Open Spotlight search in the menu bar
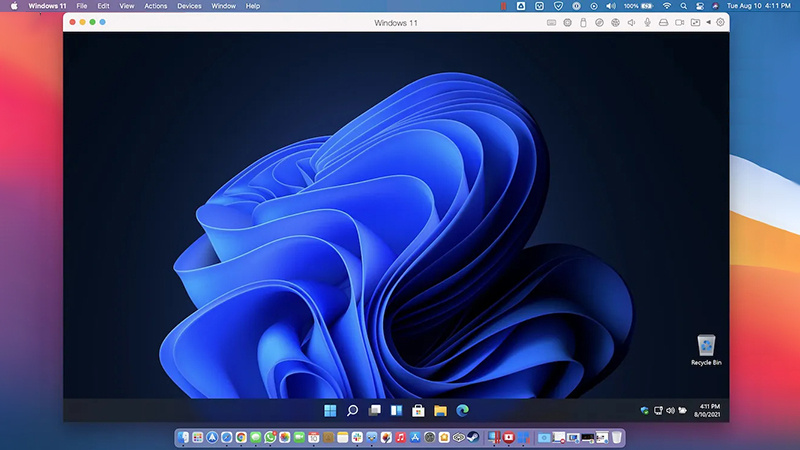Screen dimensions: 800x450 (x=684, y=6)
